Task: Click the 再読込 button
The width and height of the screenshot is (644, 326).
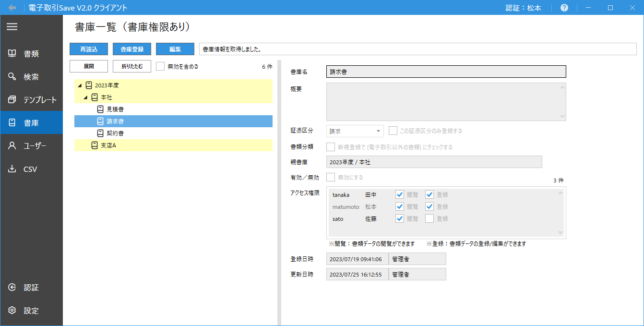Action: [x=89, y=49]
